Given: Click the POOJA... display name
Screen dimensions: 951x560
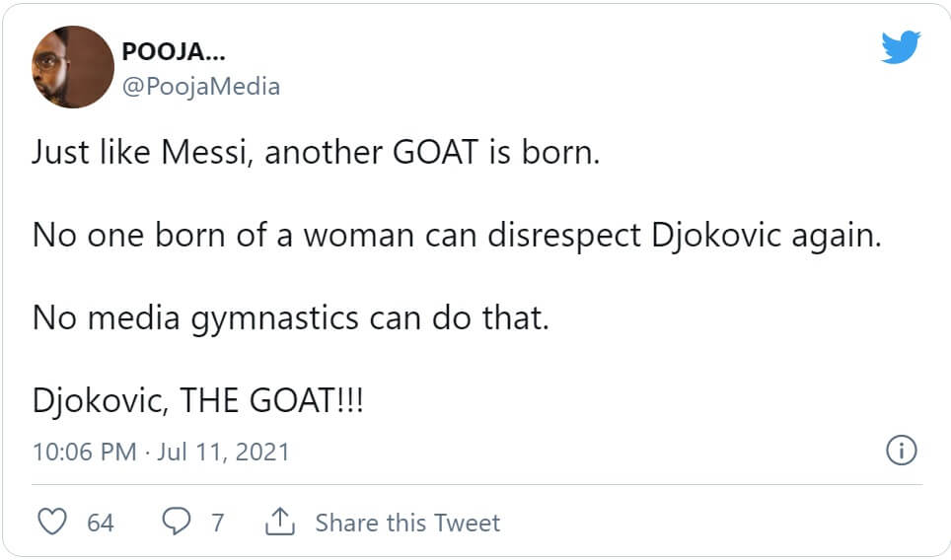Looking at the screenshot, I should 174,51.
